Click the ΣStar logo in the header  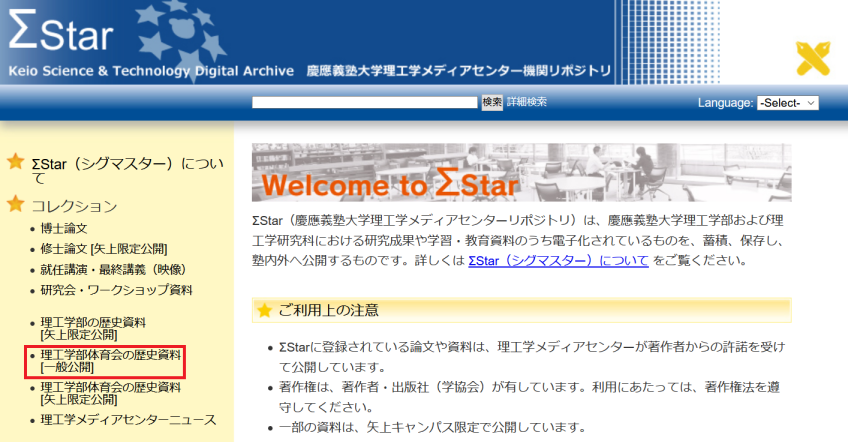tap(61, 31)
